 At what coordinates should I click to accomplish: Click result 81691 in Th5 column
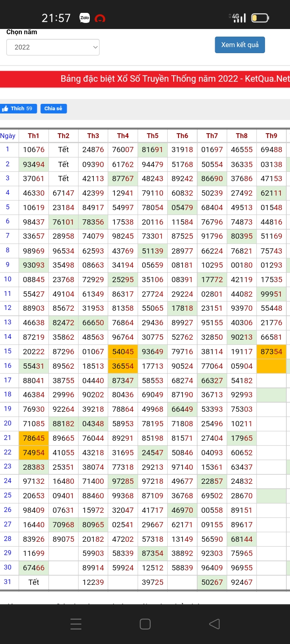point(153,150)
